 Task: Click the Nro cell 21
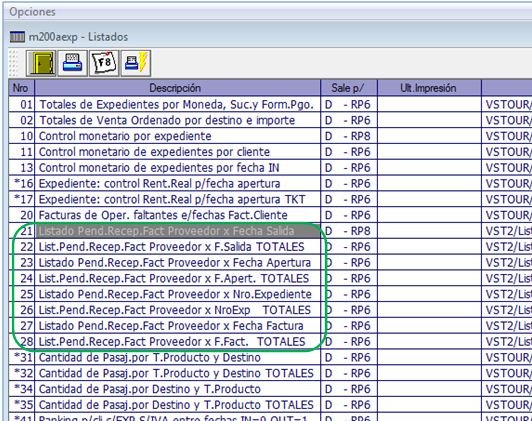[21, 231]
